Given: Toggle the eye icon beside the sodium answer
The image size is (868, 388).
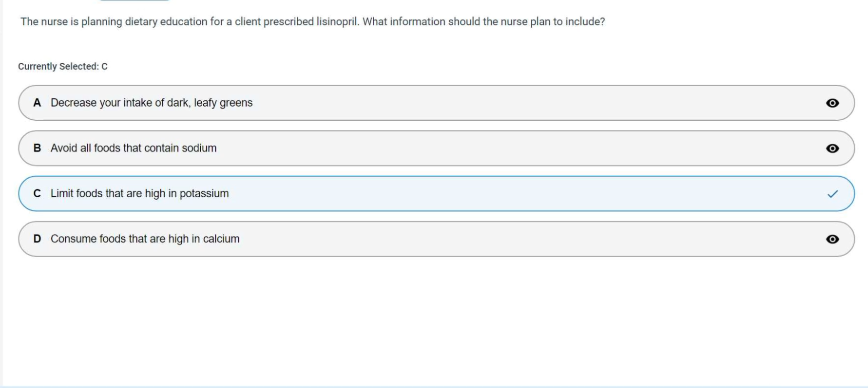Looking at the screenshot, I should coord(832,148).
